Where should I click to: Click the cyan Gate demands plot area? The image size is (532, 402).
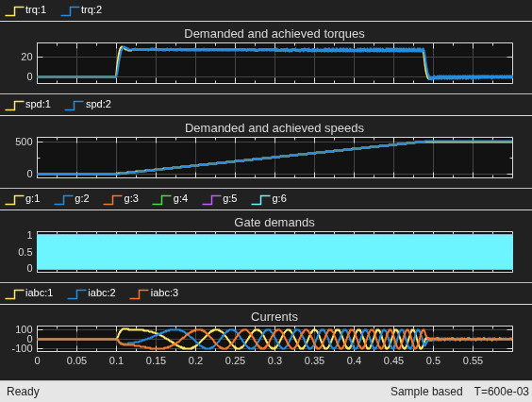274,252
